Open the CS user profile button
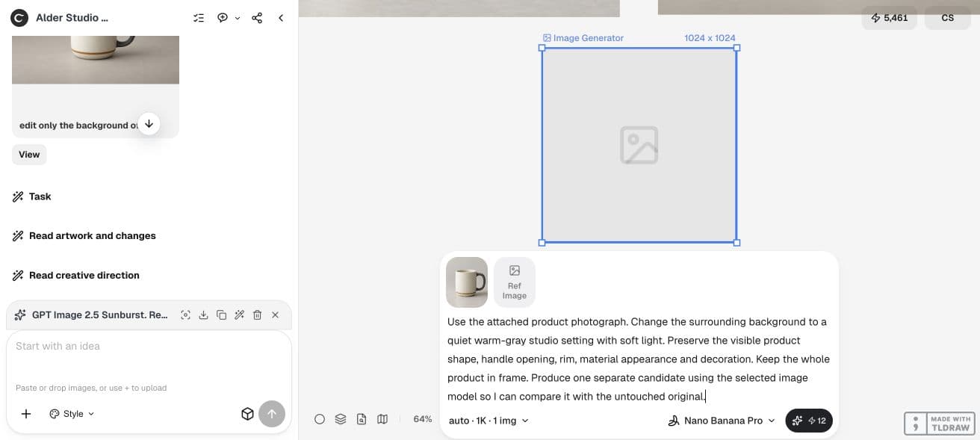The image size is (980, 440). (x=947, y=18)
